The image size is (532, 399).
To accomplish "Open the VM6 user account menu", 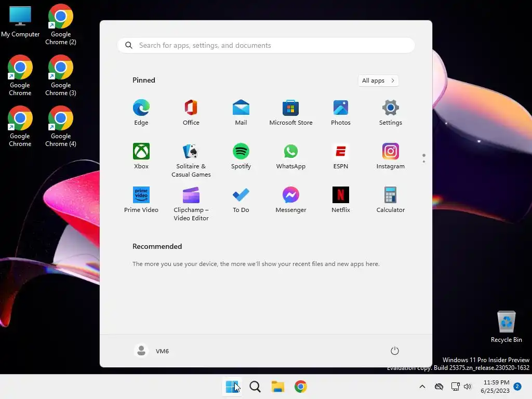I will tap(152, 351).
